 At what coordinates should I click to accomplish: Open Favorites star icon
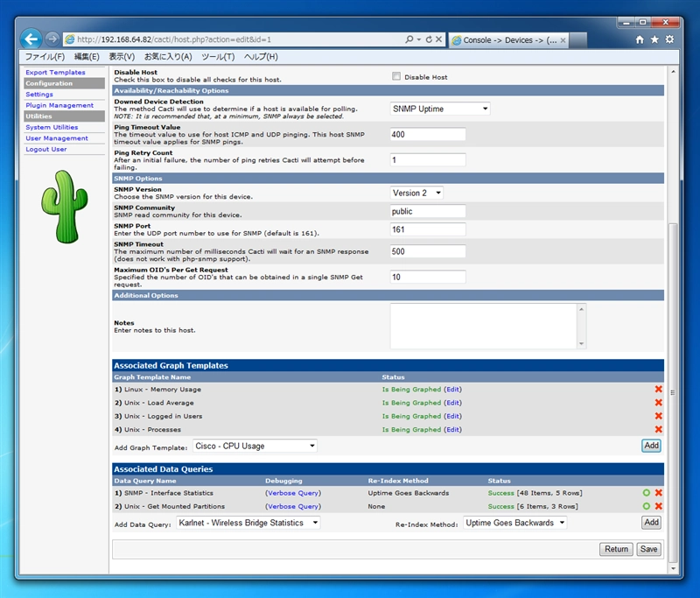(654, 39)
